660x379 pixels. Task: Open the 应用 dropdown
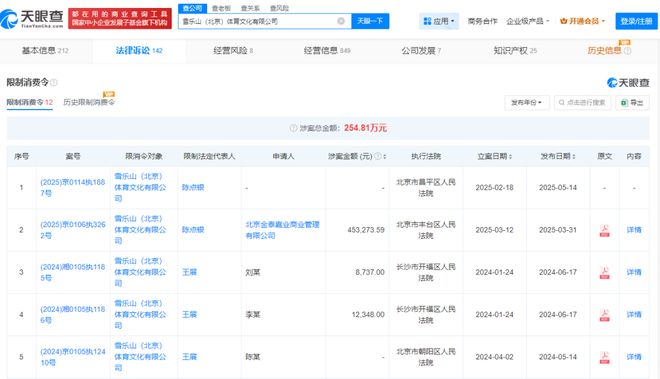pyautogui.click(x=439, y=21)
